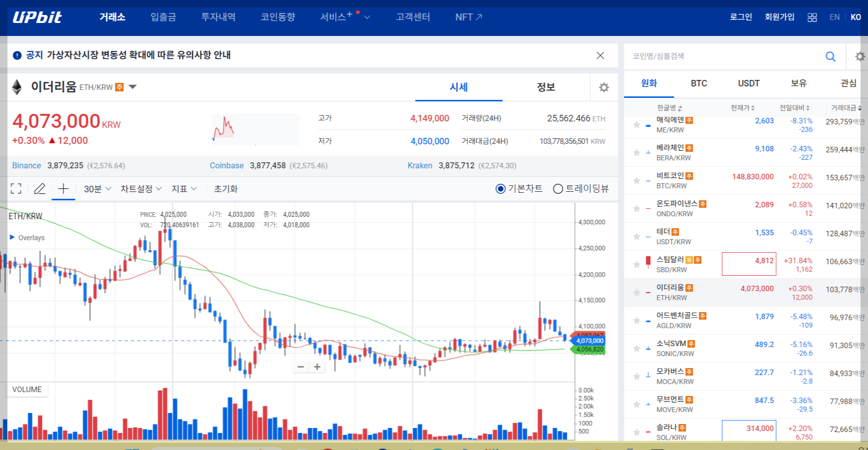Viewport: 868px width, 450px height.
Task: Switch language to KO
Action: coord(856,17)
